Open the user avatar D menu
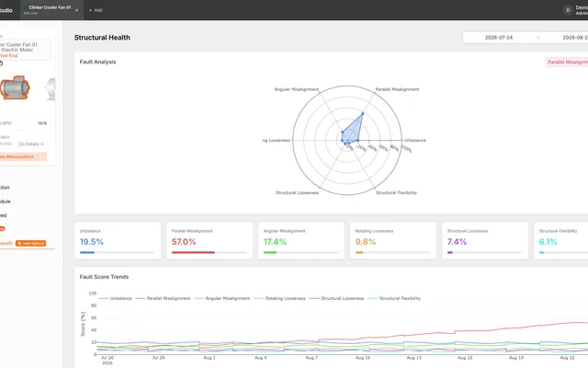Viewport: 588px width, 368px height. tap(568, 10)
